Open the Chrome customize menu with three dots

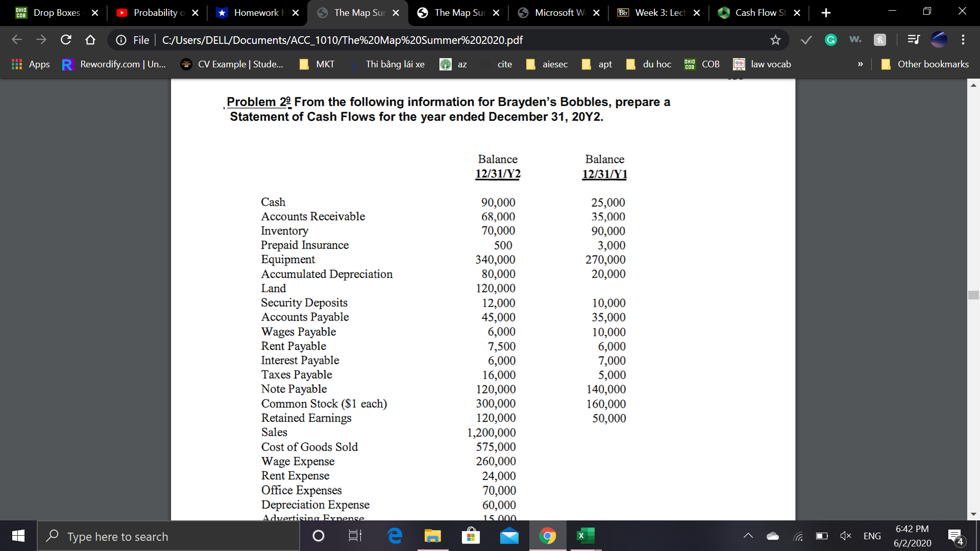pos(962,40)
